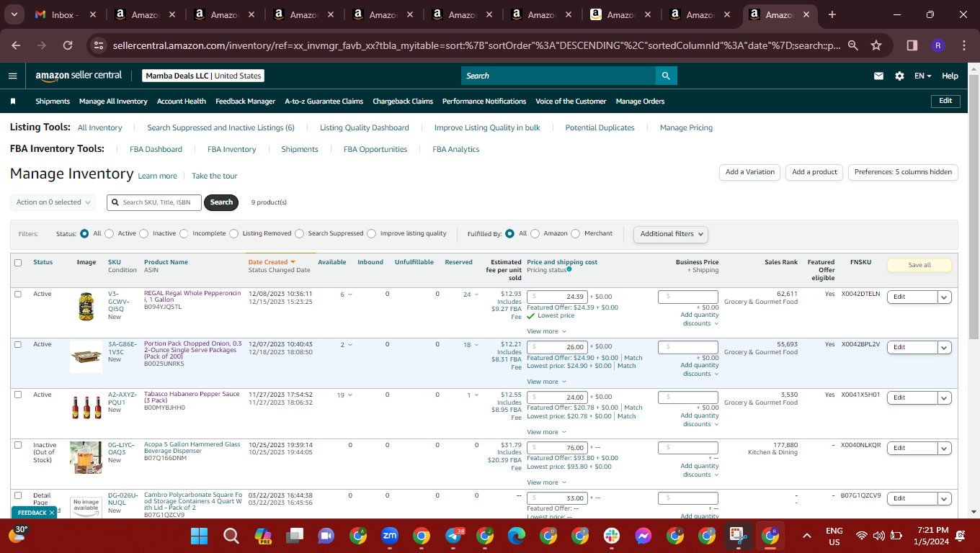The height and width of the screenshot is (553, 980).
Task: Open Shipments in the favorites bar
Action: point(53,102)
